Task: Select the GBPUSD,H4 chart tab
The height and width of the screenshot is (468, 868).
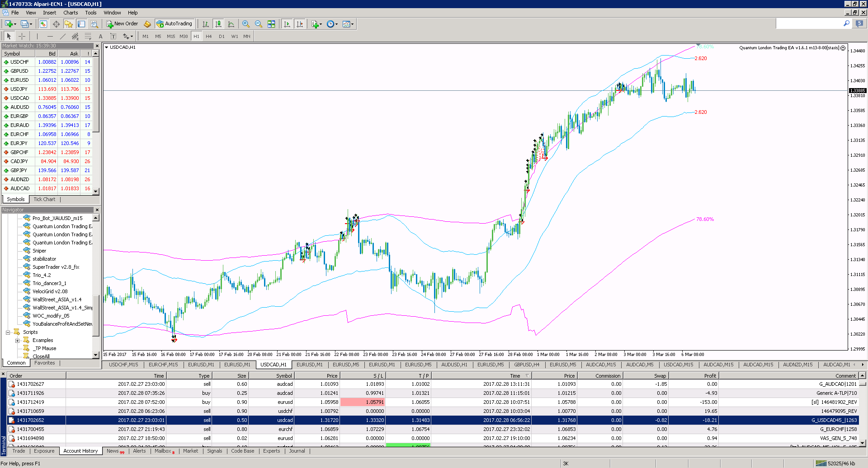Action: [527, 365]
